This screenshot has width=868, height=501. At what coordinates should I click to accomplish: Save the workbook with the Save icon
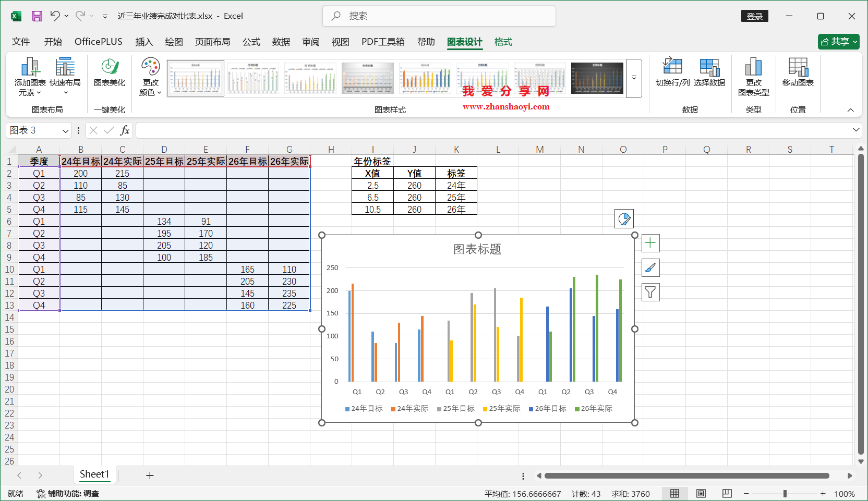pyautogui.click(x=37, y=16)
